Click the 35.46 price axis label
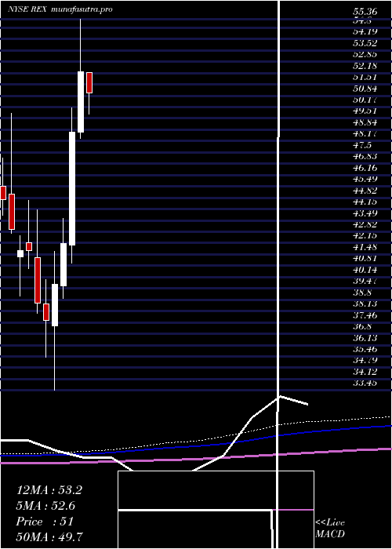The height and width of the screenshot is (549, 392). [x=365, y=349]
